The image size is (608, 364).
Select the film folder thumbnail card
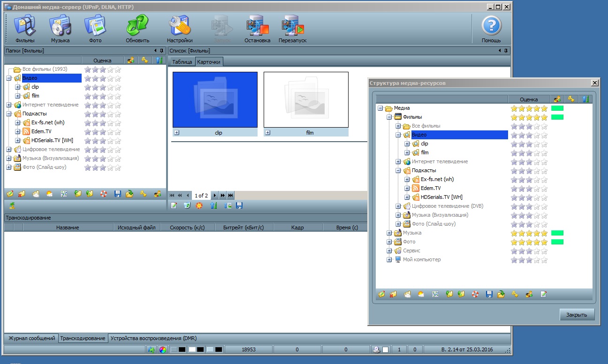(306, 99)
